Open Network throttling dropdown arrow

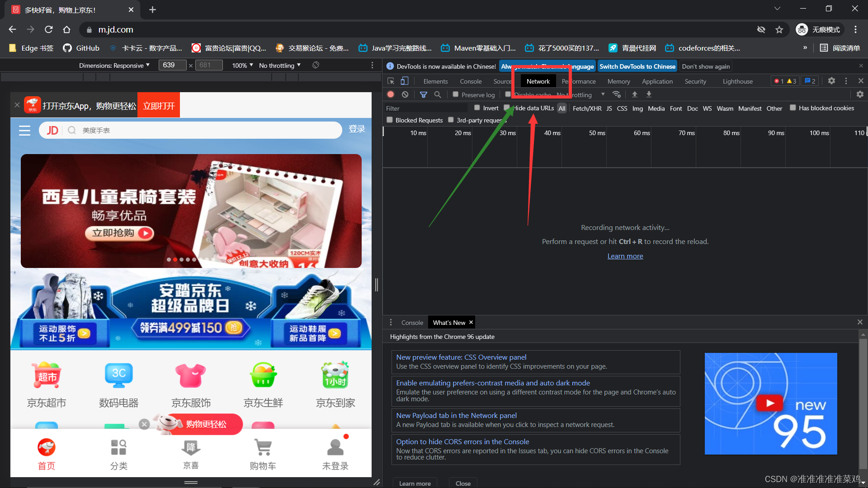[603, 94]
